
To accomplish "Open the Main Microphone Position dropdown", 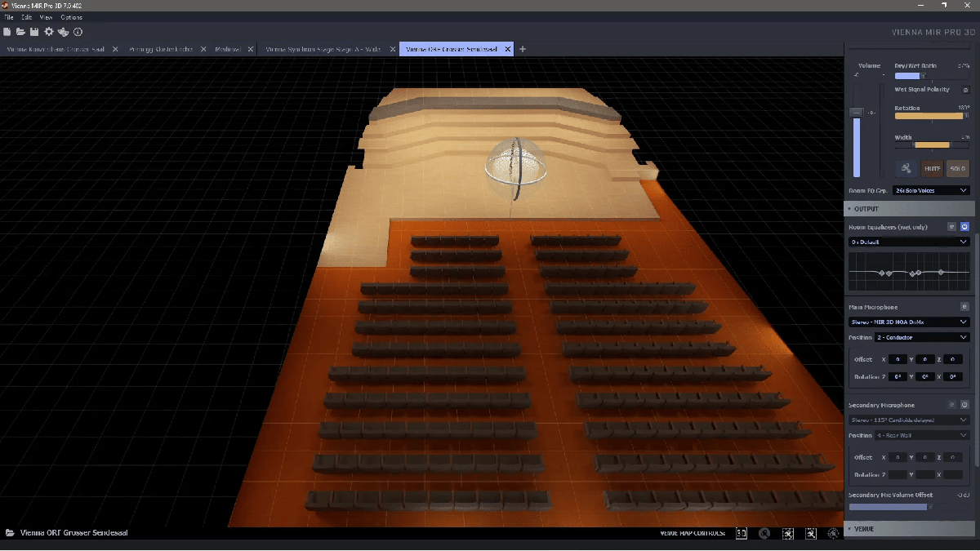I will pyautogui.click(x=922, y=337).
